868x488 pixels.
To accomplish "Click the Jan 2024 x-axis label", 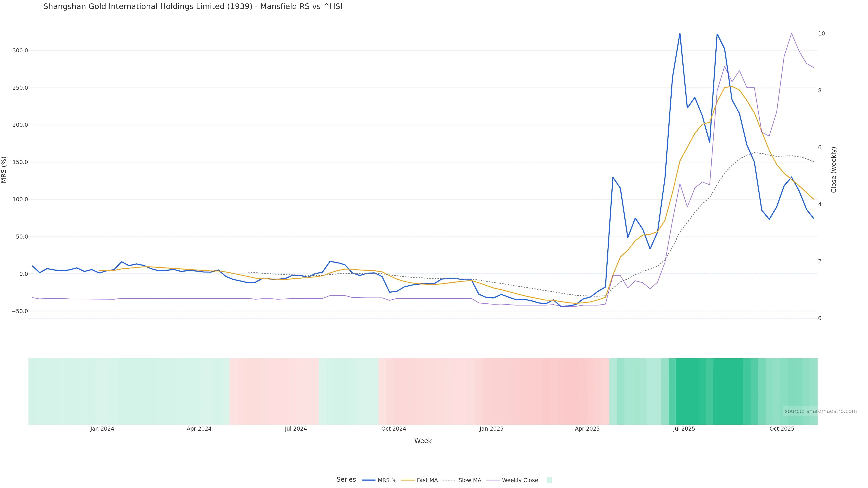I will 102,429.
